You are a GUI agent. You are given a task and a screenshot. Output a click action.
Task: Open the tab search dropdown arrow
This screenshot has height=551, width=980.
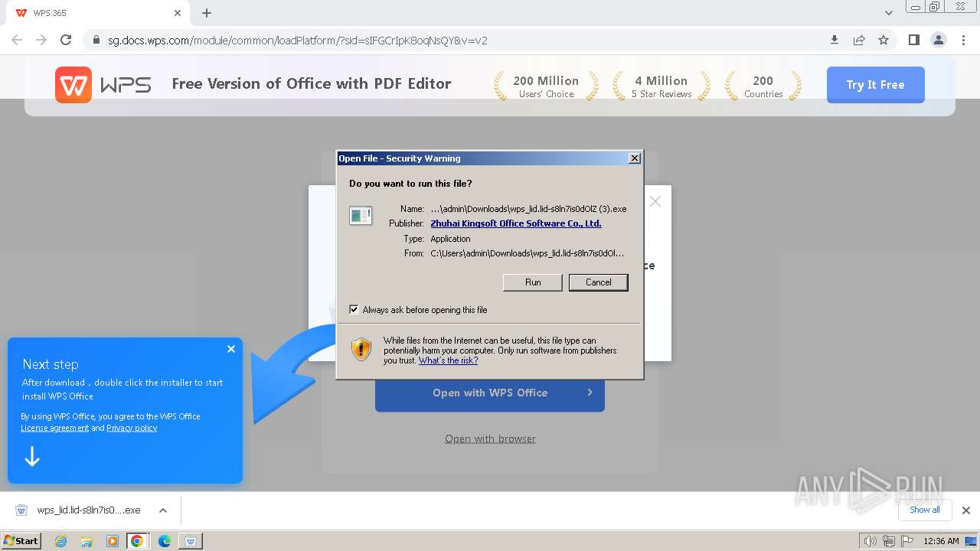click(x=888, y=13)
